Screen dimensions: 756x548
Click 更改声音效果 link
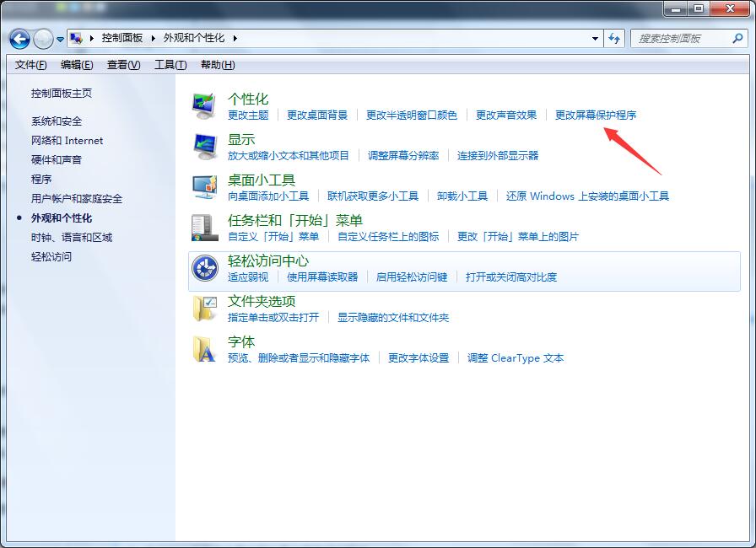[506, 116]
